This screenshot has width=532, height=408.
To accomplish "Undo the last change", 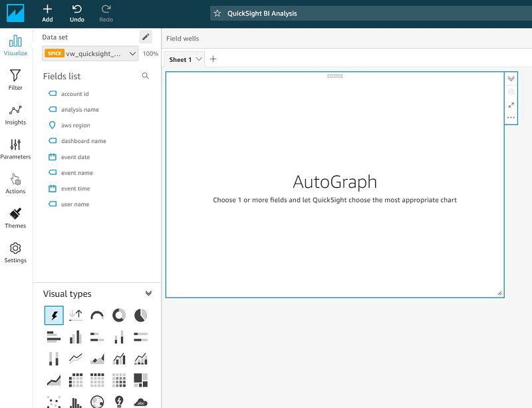I will pyautogui.click(x=77, y=13).
